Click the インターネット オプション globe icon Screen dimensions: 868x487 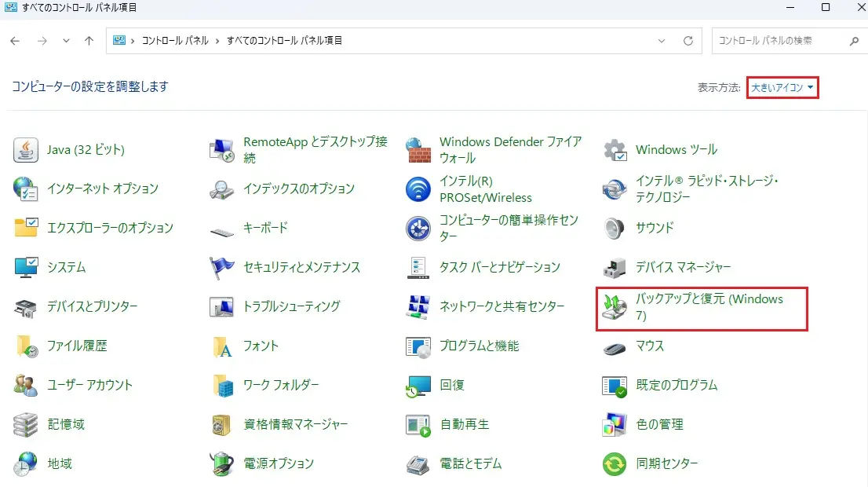[x=25, y=189]
